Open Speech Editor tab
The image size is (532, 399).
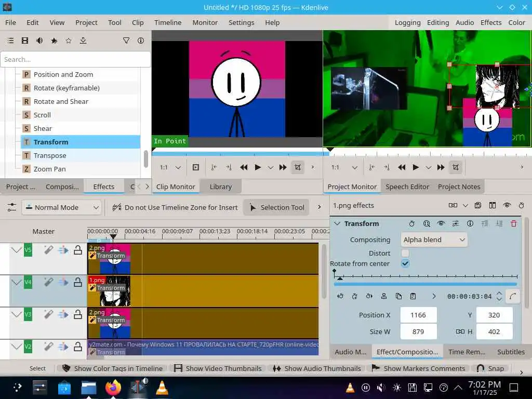click(407, 187)
